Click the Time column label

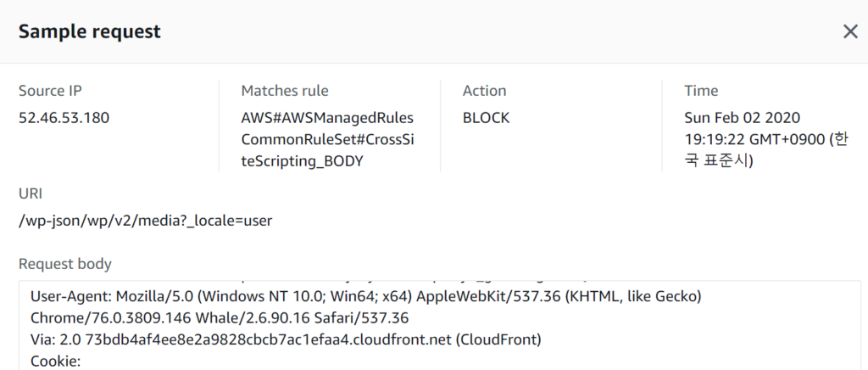701,91
